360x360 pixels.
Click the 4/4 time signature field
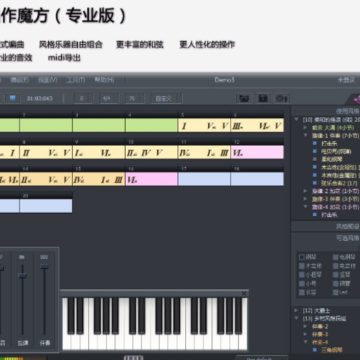coord(109,99)
